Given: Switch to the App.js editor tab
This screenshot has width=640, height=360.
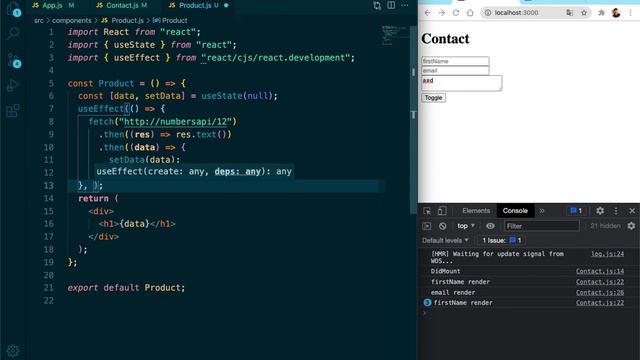Looking at the screenshot, I should point(53,5).
